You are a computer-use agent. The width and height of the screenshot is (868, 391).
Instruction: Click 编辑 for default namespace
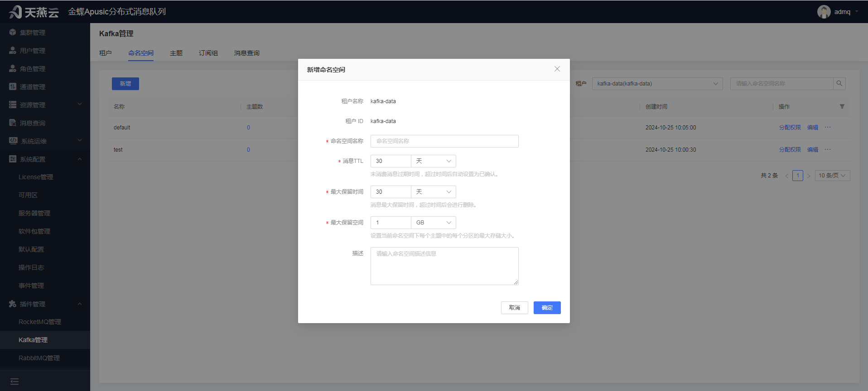click(813, 128)
